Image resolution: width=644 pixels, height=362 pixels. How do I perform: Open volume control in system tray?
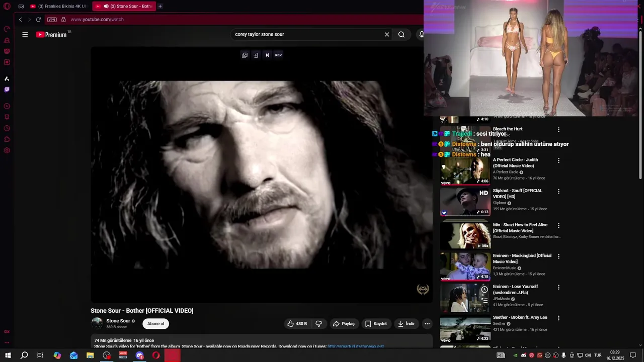click(x=588, y=355)
